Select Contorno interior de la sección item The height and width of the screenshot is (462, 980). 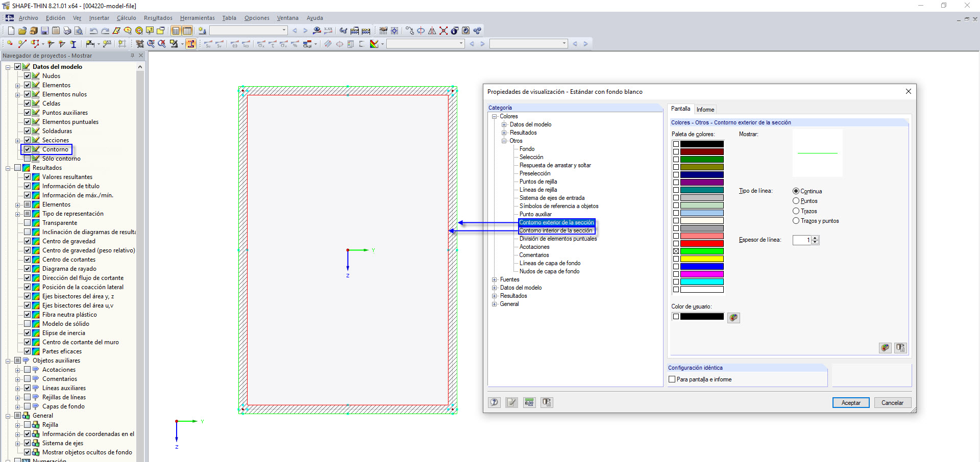click(x=555, y=230)
